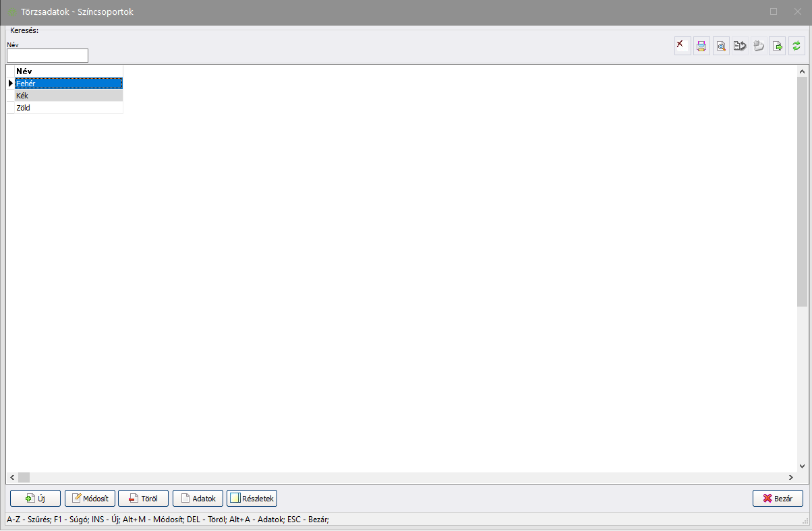Select the Kék color group row
812x531 pixels.
coord(68,96)
